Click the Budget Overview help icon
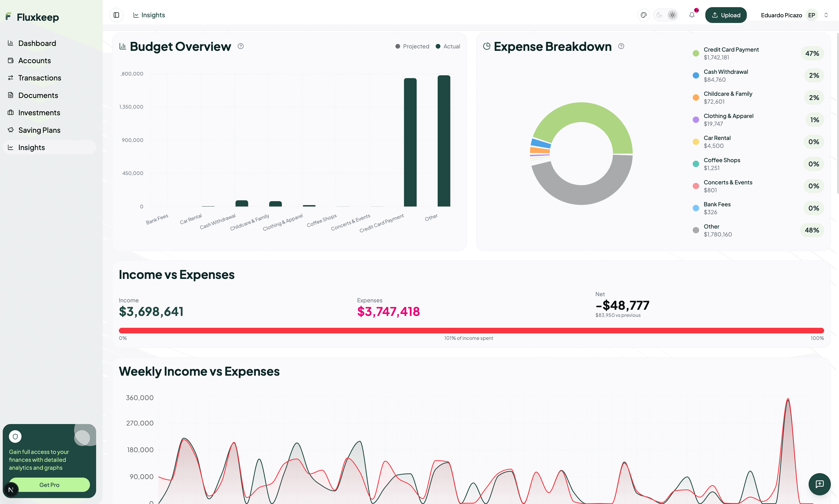 241,46
